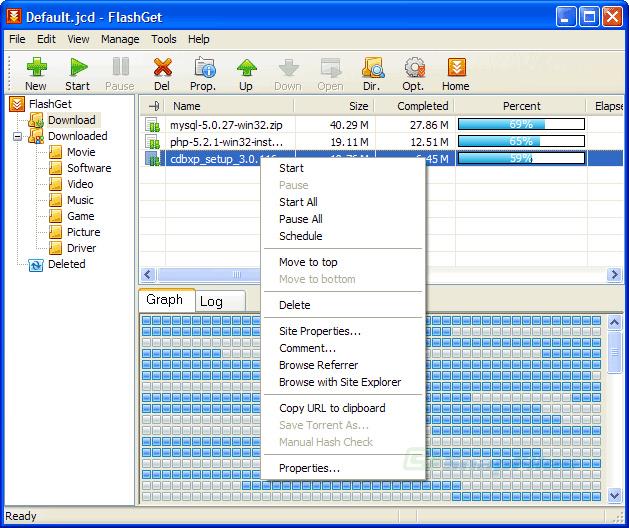Open download properties via Prop. icon

[203, 72]
